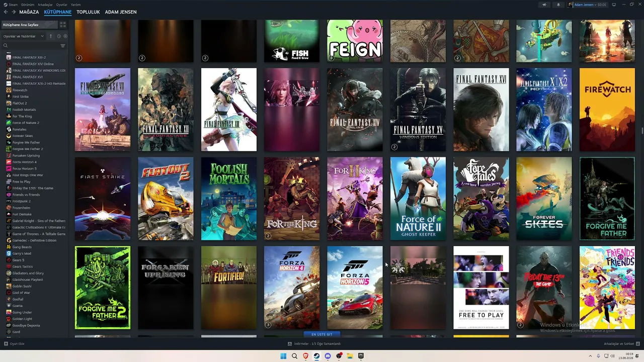Open Big Picture mode monitor icon

(x=614, y=5)
